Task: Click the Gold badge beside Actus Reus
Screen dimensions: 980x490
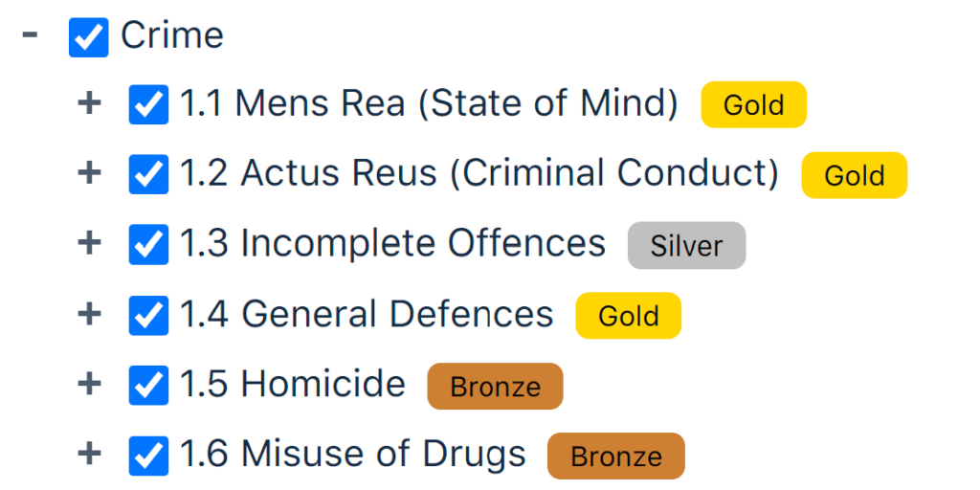Action: [854, 175]
